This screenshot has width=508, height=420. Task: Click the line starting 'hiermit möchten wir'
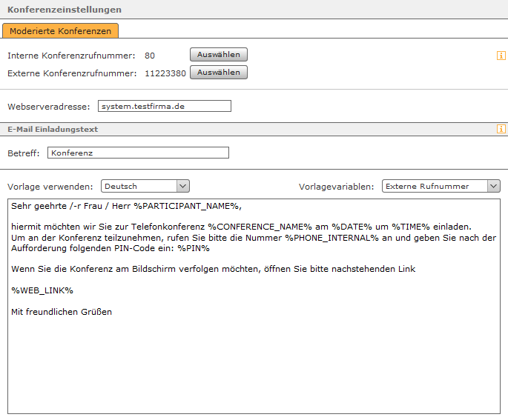(241, 227)
